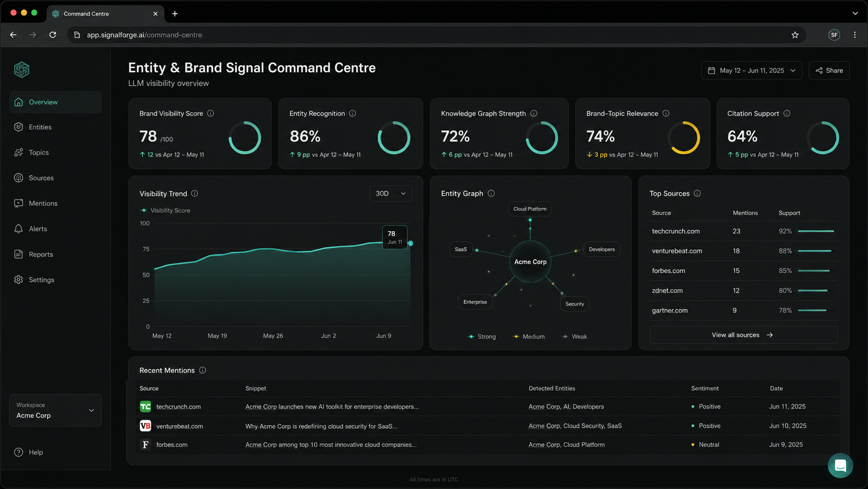The width and height of the screenshot is (868, 489).
Task: Click the Alerts bell icon
Action: (x=19, y=229)
